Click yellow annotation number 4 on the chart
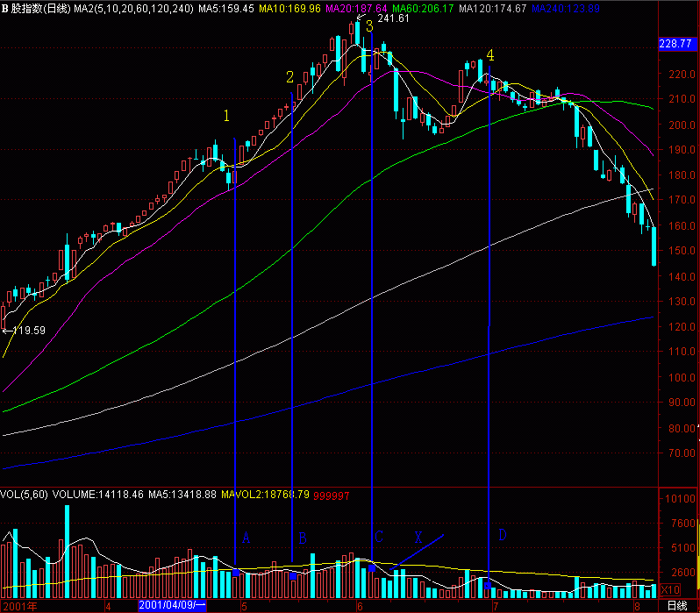The height and width of the screenshot is (613, 700). [x=489, y=55]
